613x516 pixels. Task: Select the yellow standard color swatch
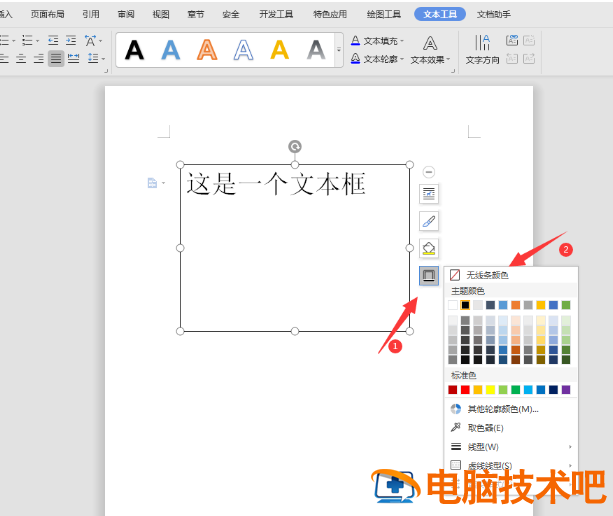490,390
